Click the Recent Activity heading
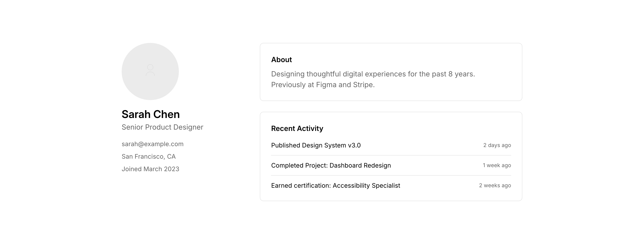 [x=297, y=129]
